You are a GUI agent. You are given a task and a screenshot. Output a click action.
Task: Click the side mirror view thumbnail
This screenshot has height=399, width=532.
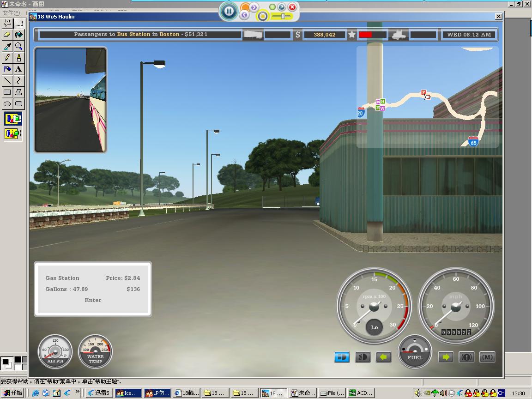(71, 100)
